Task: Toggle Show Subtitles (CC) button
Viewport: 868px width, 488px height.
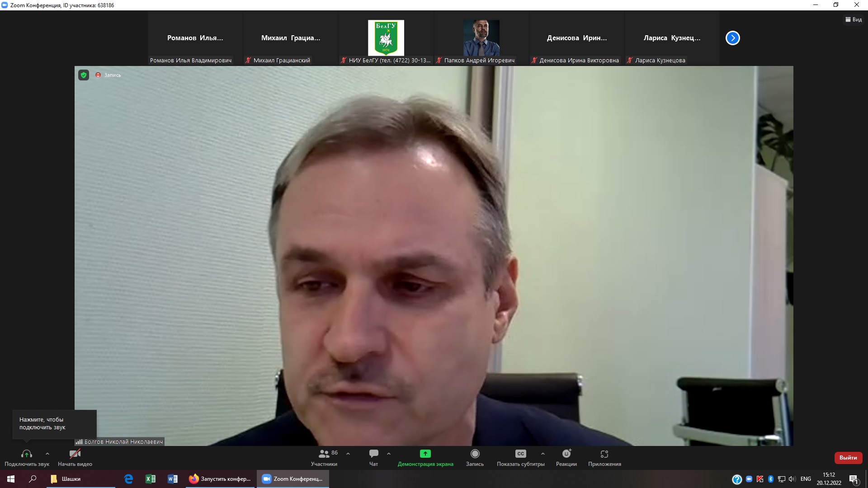Action: (x=520, y=454)
